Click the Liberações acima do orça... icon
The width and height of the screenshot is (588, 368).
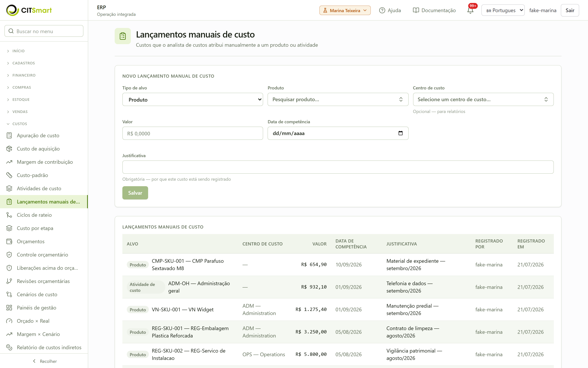coord(9,268)
